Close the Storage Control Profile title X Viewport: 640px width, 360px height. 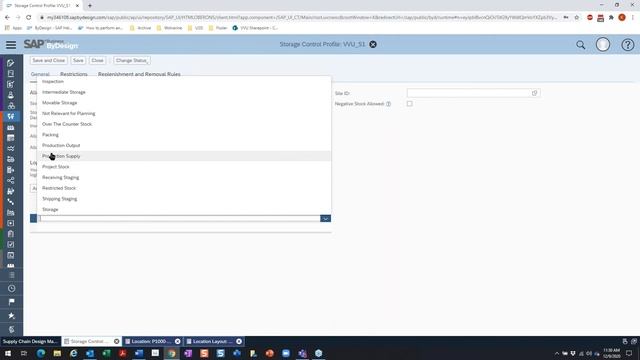[373, 44]
